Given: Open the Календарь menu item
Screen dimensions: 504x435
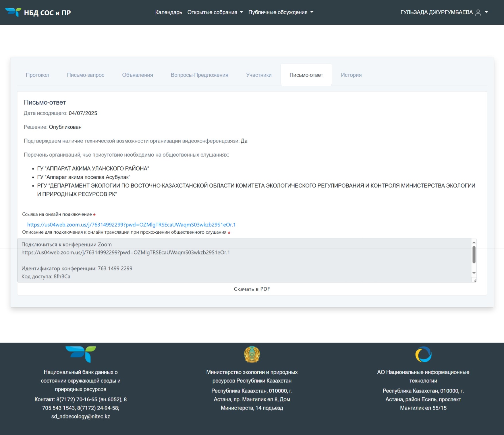Looking at the screenshot, I should pos(169,12).
